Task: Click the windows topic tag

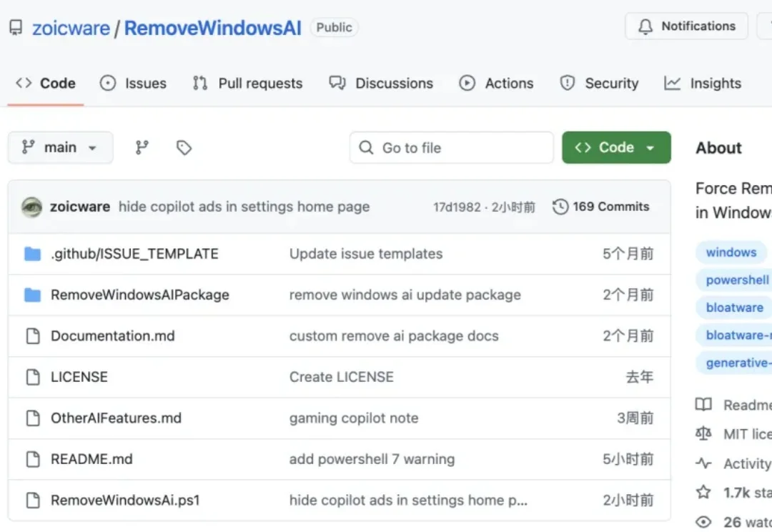Action: [731, 252]
